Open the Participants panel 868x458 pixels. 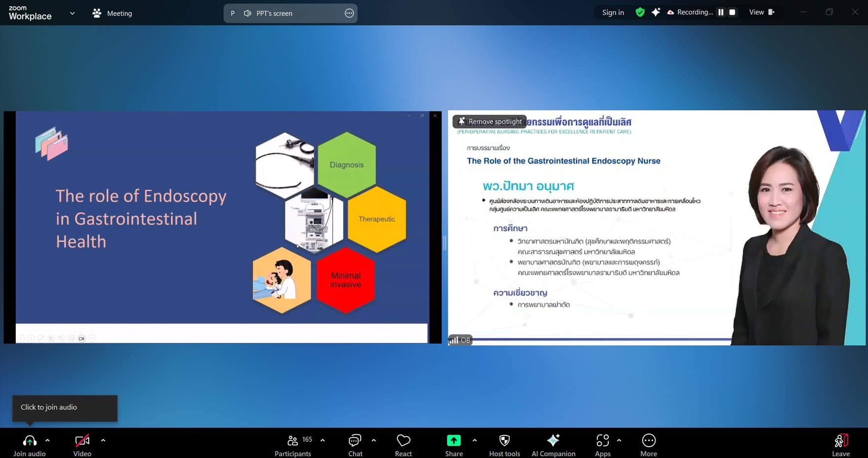(x=293, y=441)
